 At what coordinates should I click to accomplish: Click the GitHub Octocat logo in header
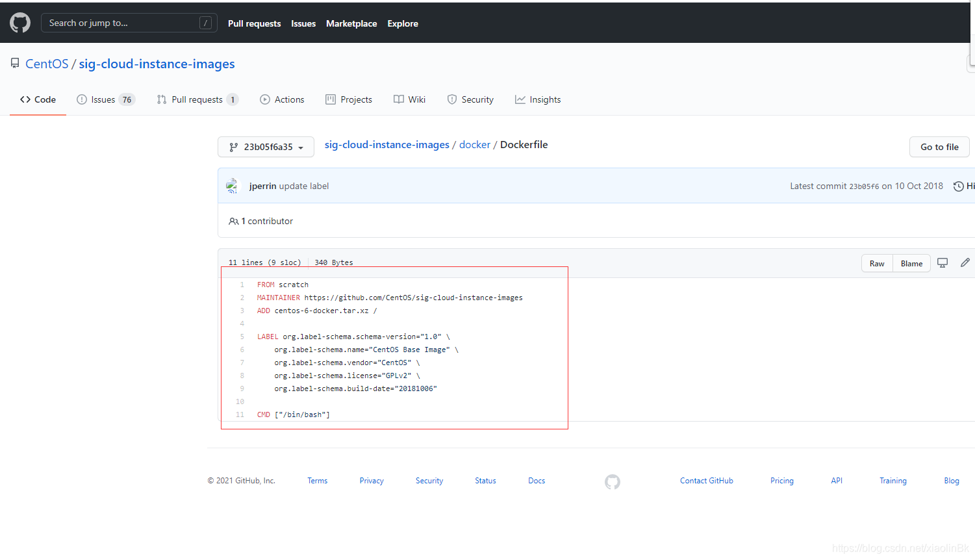20,23
